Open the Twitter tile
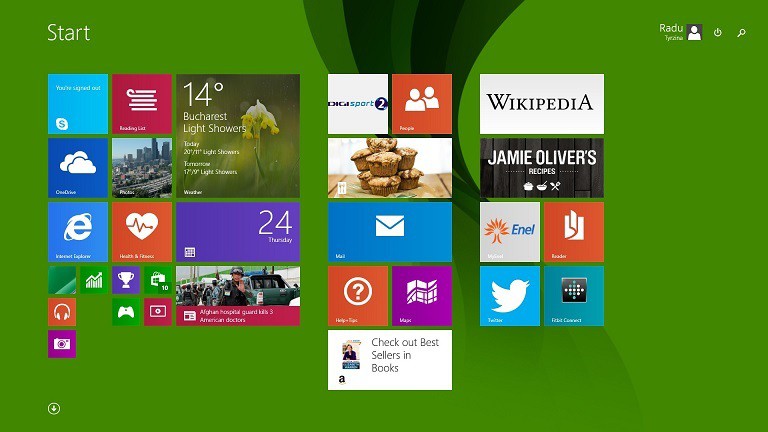Image resolution: width=768 pixels, height=432 pixels. [x=510, y=296]
